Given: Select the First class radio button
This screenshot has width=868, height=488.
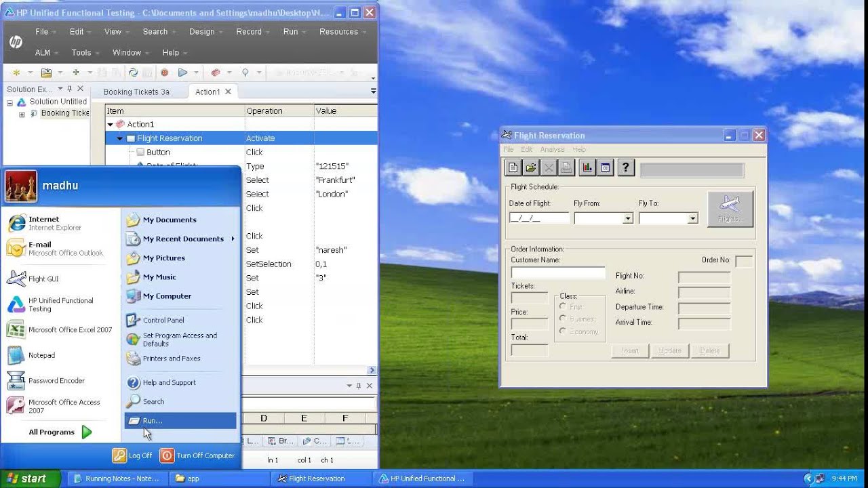Looking at the screenshot, I should point(563,306).
